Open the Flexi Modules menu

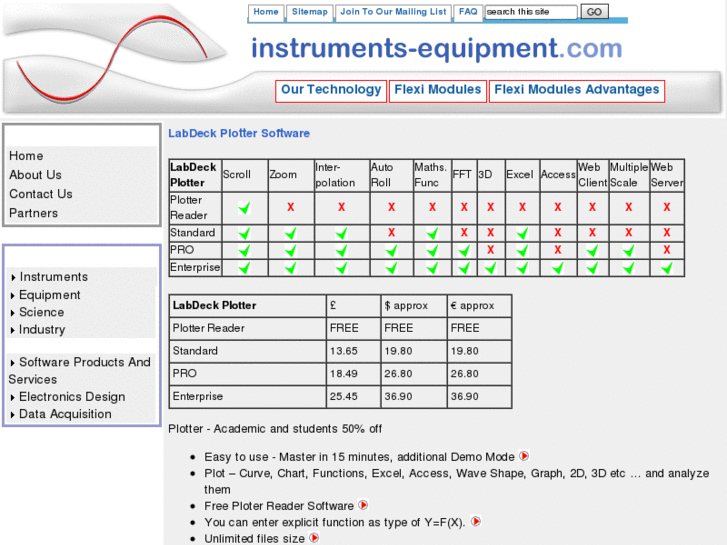coord(438,90)
